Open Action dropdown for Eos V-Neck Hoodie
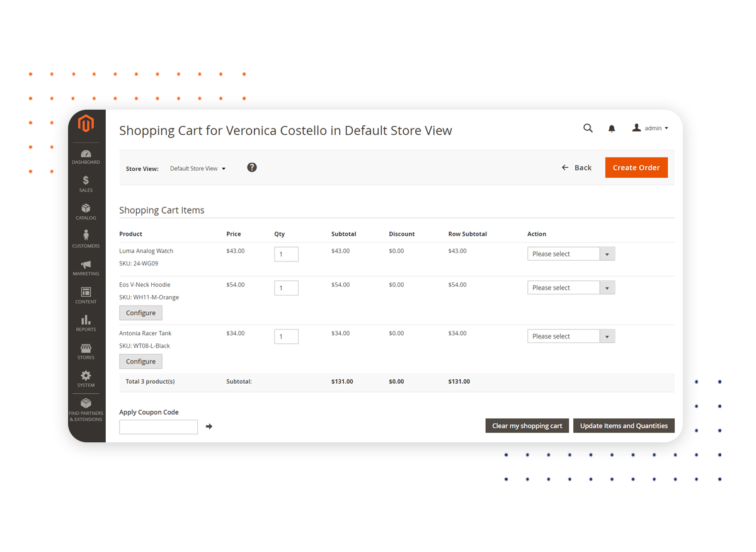The width and height of the screenshot is (756, 552). click(x=571, y=287)
